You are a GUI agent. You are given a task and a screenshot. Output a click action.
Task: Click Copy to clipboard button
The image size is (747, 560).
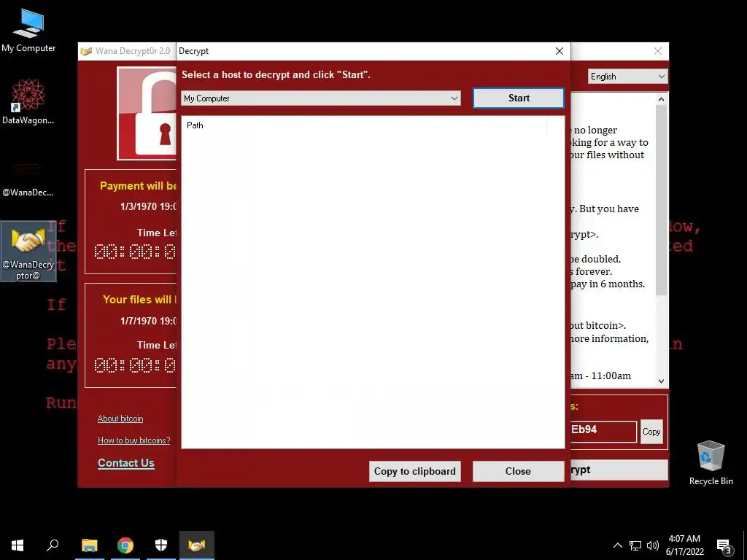click(414, 472)
